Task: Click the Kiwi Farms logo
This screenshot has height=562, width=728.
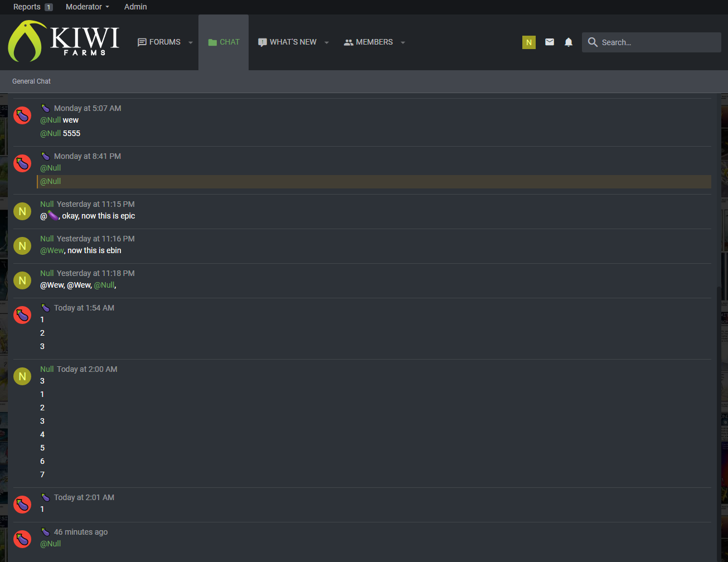Action: pos(64,41)
